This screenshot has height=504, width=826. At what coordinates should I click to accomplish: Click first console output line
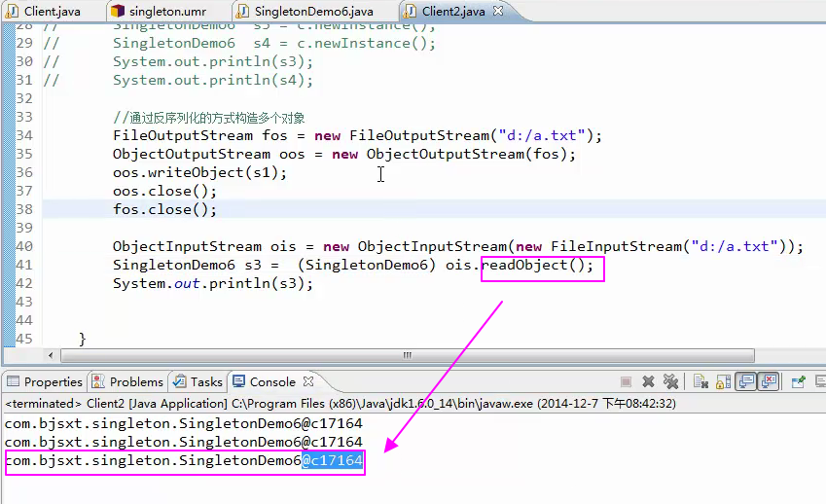[x=183, y=423]
